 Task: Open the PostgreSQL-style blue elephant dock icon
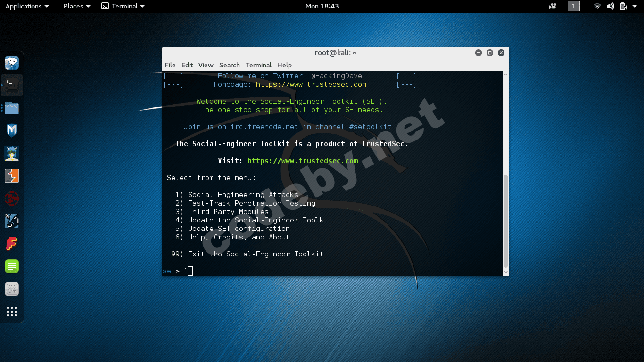pos(12,63)
